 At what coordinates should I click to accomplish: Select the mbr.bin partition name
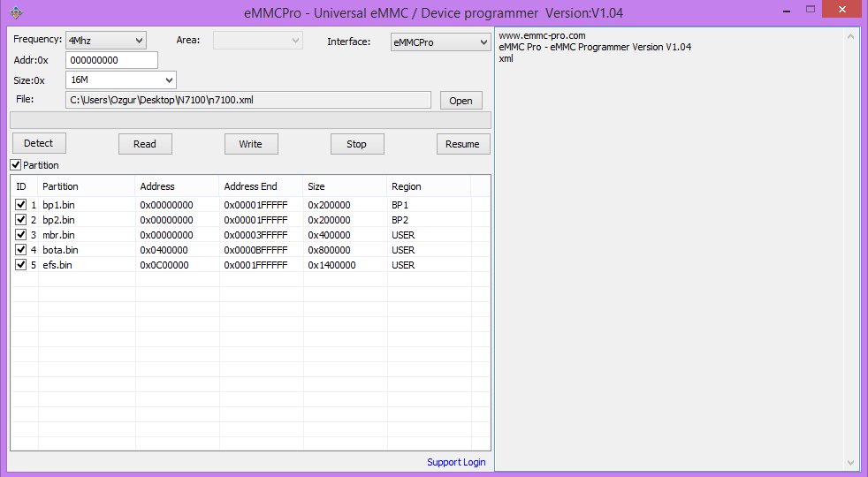58,235
